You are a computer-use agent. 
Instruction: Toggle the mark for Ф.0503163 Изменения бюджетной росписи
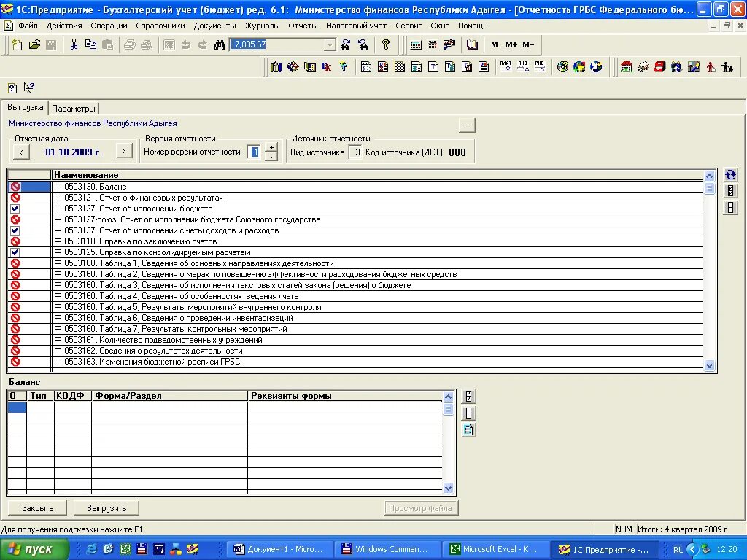click(x=15, y=362)
